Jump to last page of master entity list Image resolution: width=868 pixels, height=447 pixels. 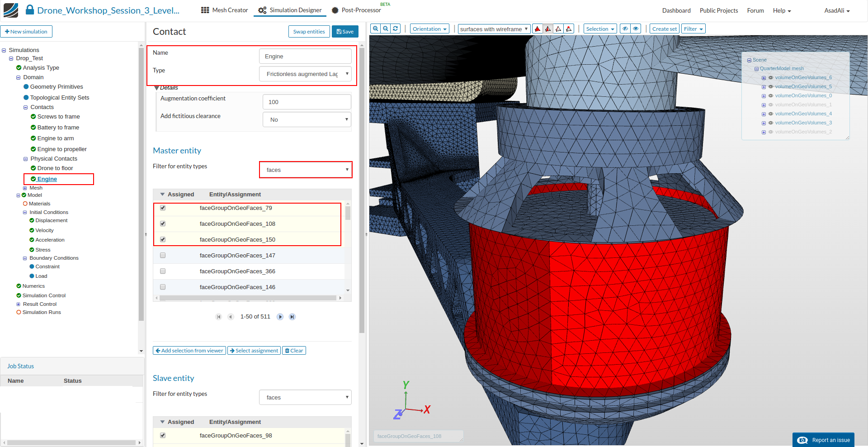click(x=292, y=317)
